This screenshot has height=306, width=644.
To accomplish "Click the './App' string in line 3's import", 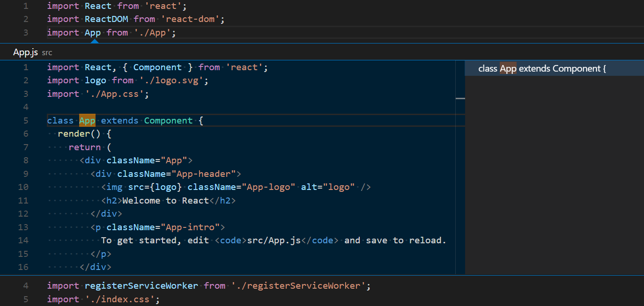I will pos(153,32).
